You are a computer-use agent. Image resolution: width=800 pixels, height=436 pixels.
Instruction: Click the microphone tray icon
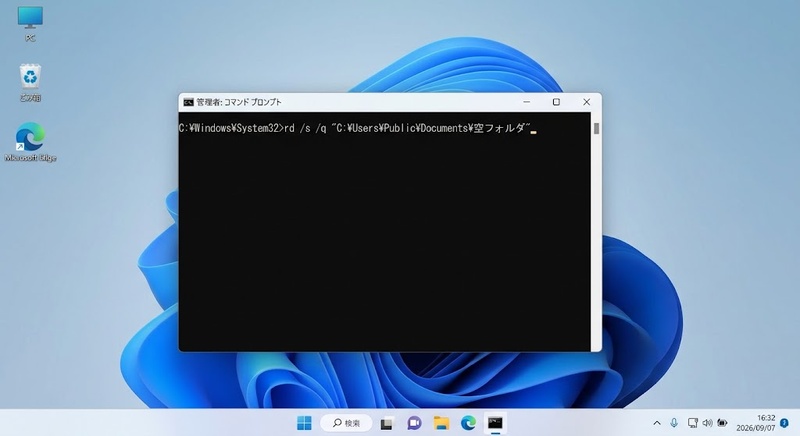pos(674,423)
